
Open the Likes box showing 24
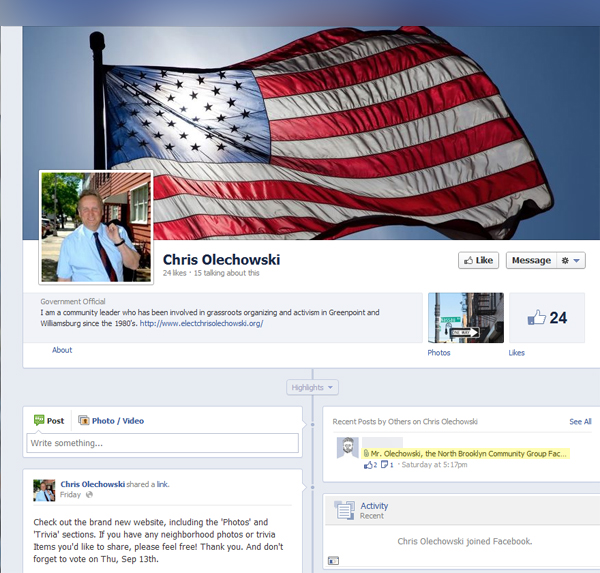(x=546, y=318)
